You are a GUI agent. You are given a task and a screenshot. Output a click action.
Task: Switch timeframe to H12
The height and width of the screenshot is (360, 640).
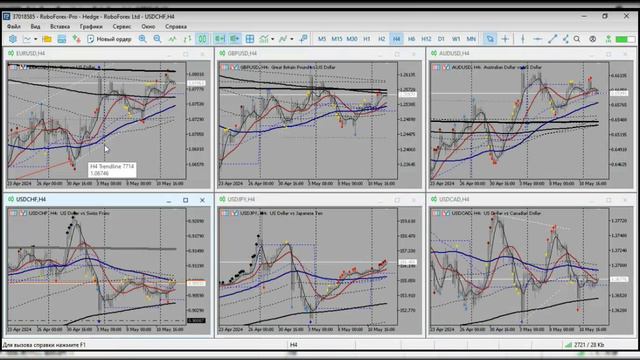[426, 39]
